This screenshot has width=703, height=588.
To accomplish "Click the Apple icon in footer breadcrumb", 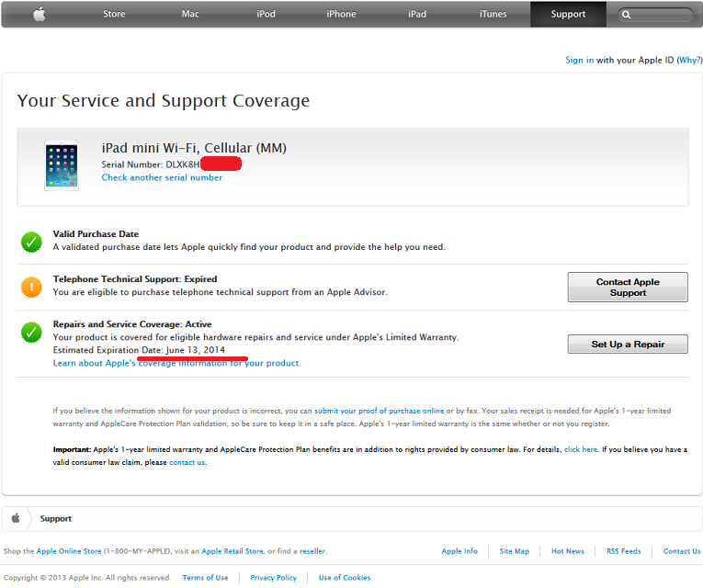I will pos(16,518).
